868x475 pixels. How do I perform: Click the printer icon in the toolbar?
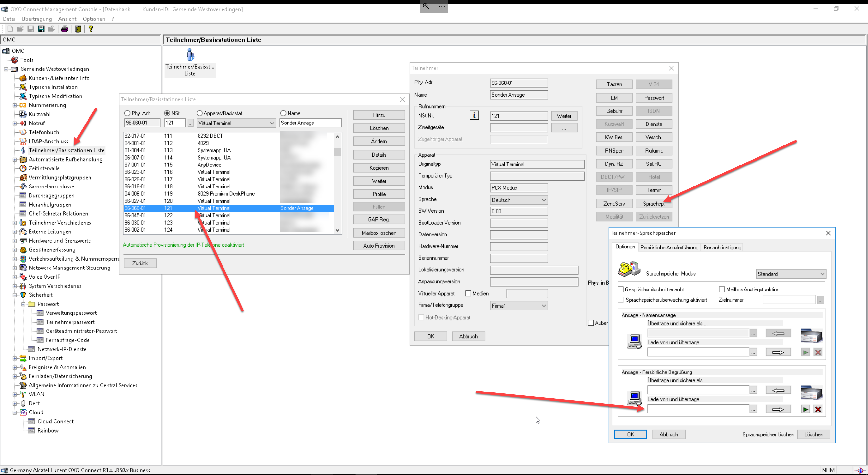(x=64, y=29)
